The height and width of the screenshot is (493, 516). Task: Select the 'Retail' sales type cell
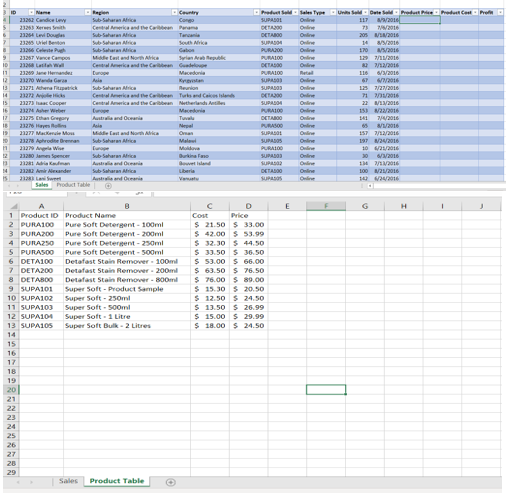(x=317, y=73)
